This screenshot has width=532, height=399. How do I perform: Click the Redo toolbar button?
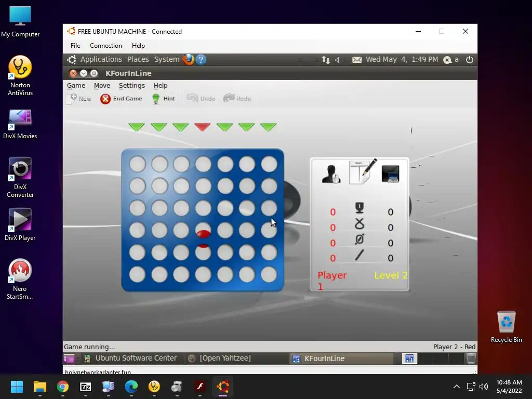point(237,99)
